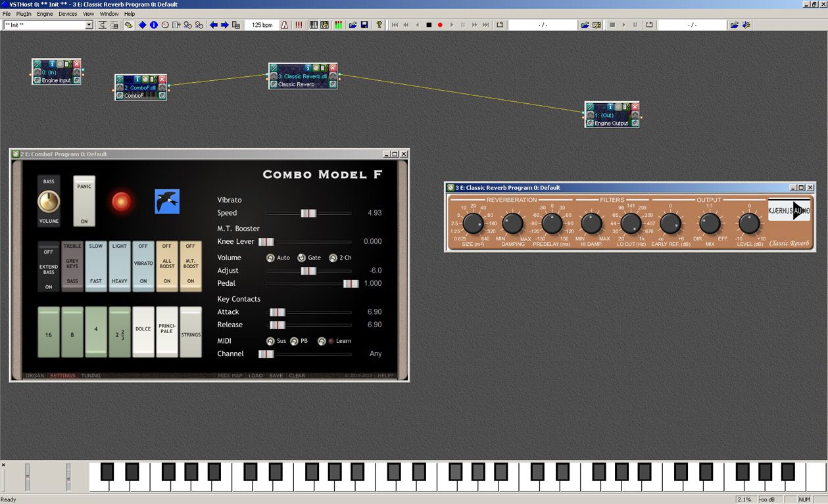Click the swallow bird logo in the ComboF window
This screenshot has height=504, width=828.
pyautogui.click(x=167, y=201)
